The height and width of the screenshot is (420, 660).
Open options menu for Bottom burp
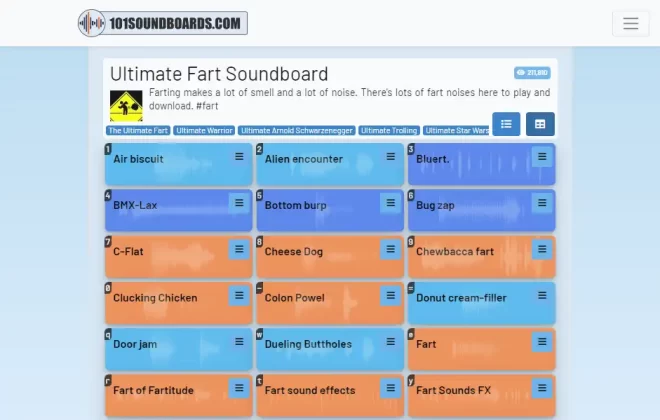[391, 203]
